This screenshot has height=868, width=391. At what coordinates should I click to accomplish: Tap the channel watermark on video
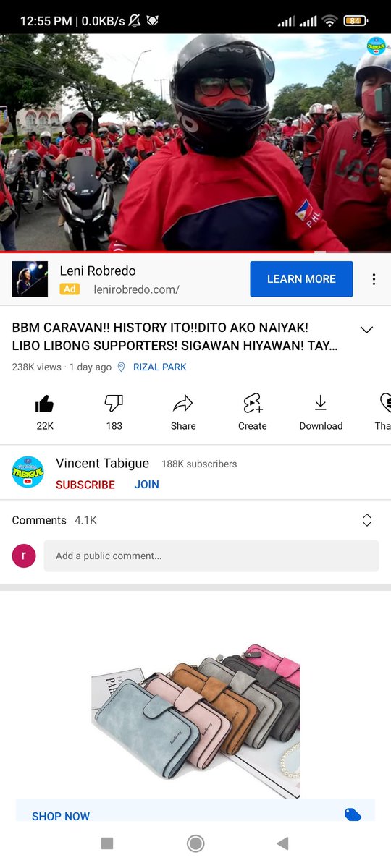pos(376,46)
